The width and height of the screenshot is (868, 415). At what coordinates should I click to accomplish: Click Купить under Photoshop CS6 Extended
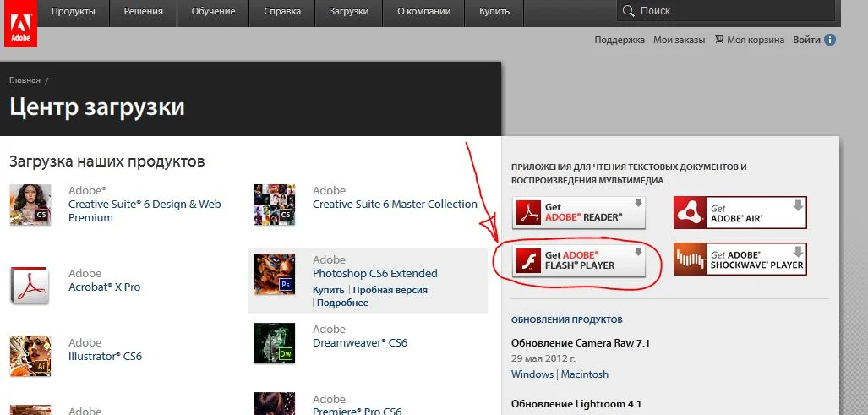(328, 290)
